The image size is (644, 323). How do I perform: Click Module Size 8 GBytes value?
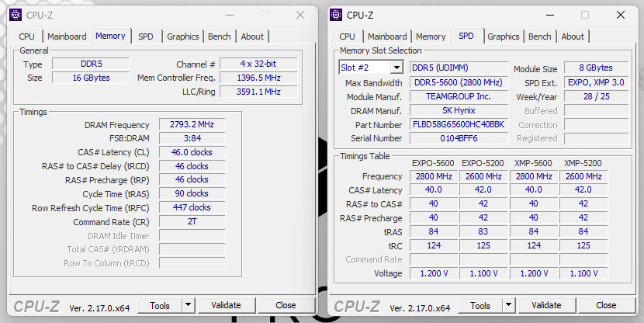coord(596,68)
